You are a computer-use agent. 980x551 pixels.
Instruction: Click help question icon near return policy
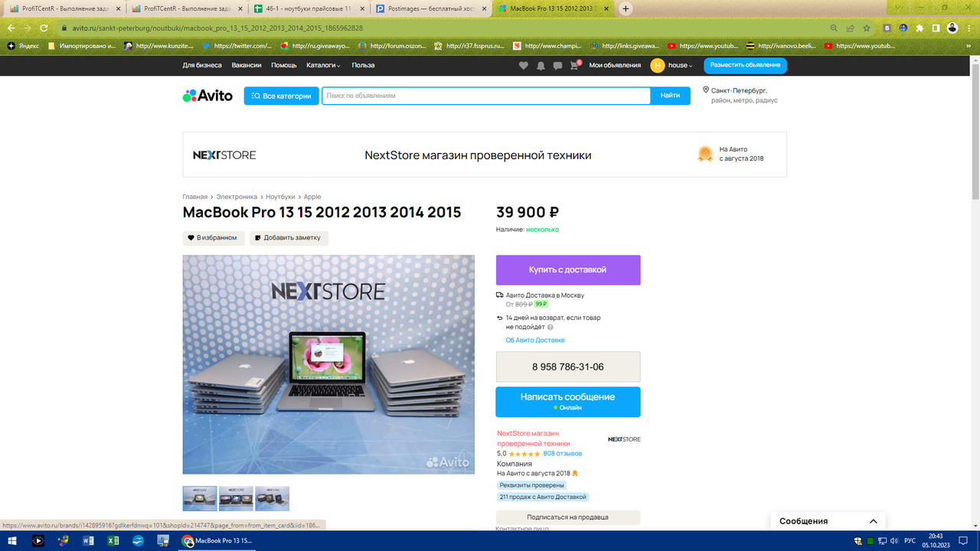point(550,328)
